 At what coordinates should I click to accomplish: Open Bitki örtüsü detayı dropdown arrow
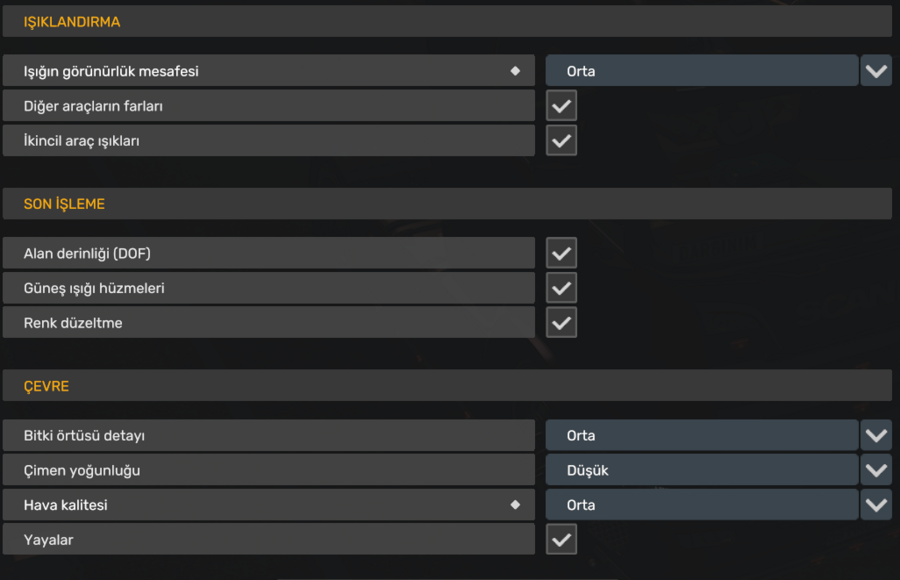tap(876, 436)
